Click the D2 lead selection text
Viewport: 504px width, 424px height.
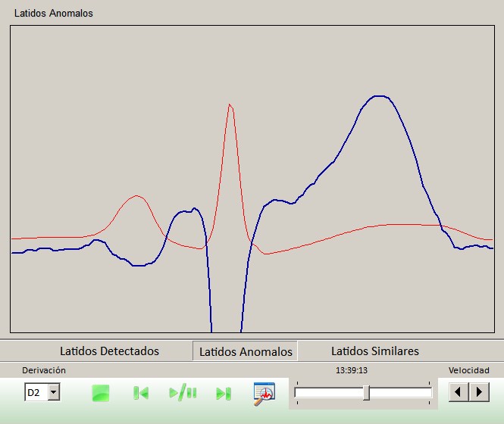tap(35, 393)
